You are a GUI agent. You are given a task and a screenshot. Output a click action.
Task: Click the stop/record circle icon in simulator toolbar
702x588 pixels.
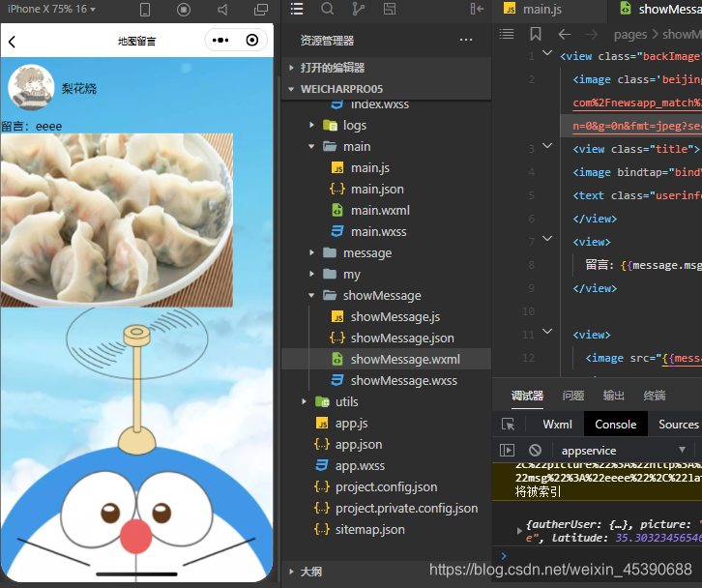pos(184,10)
